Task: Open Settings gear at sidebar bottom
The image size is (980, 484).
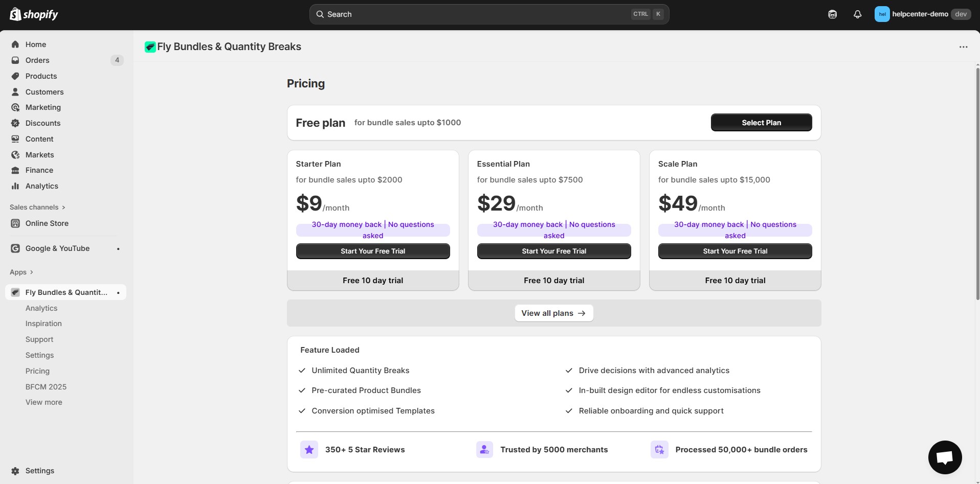Action: 39,471
